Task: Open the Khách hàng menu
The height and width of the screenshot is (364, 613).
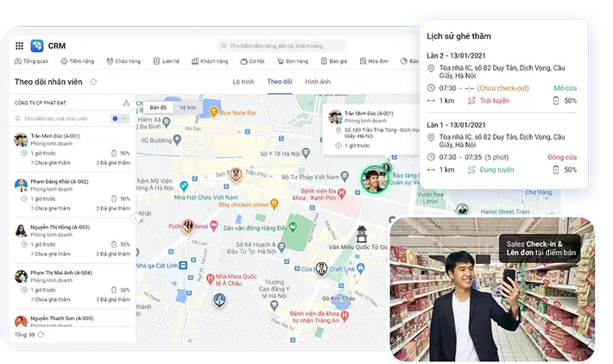Action: (211, 61)
